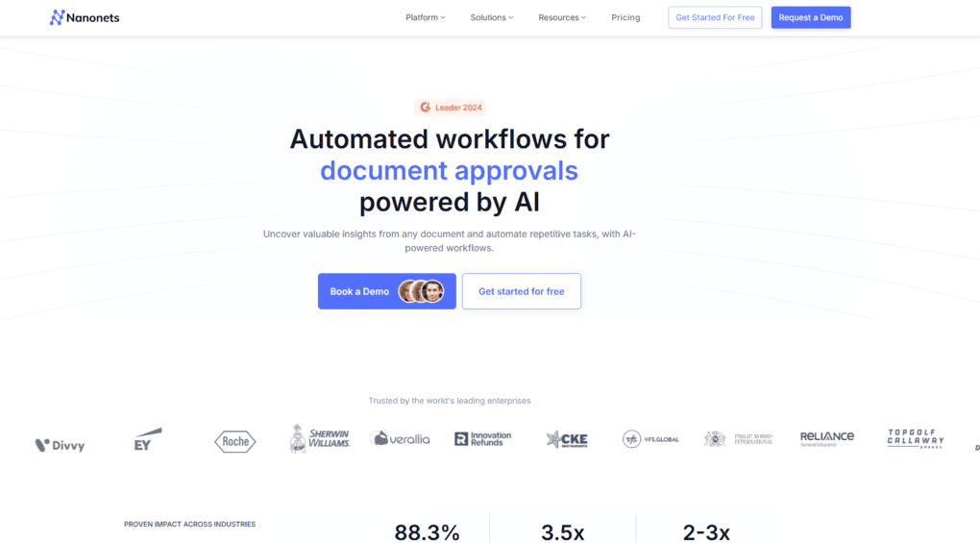Click the 88.3% statistic
The width and height of the screenshot is (980, 543).
pyautogui.click(x=427, y=532)
